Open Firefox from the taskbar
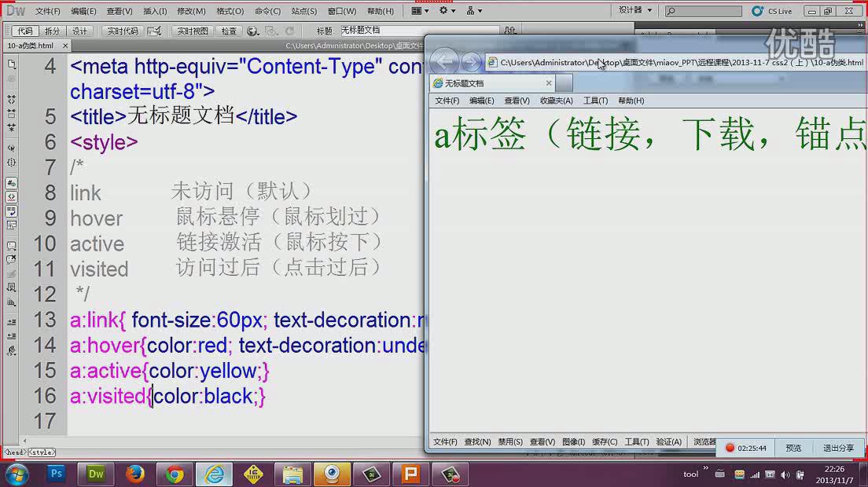This screenshot has height=487, width=868. (135, 474)
